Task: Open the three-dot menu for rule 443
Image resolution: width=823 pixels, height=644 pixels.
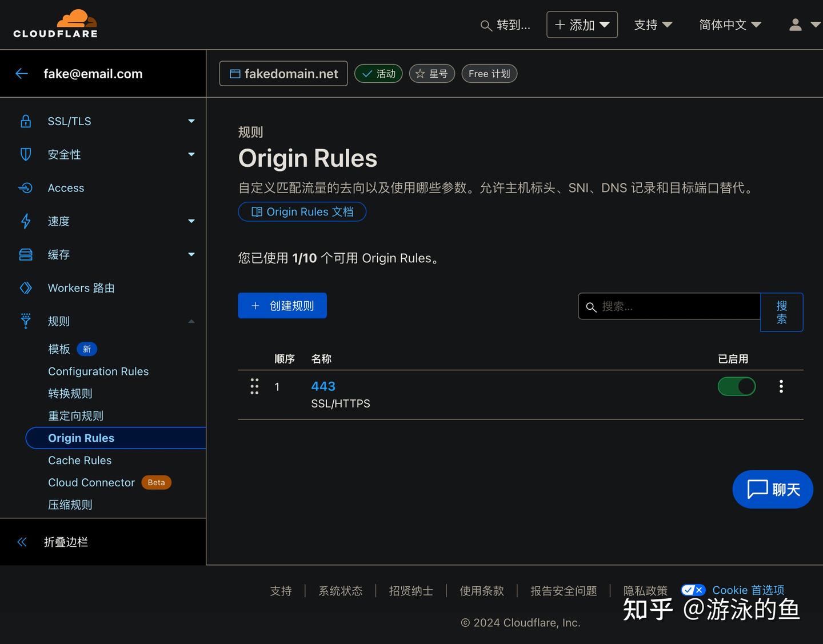Action: point(781,386)
